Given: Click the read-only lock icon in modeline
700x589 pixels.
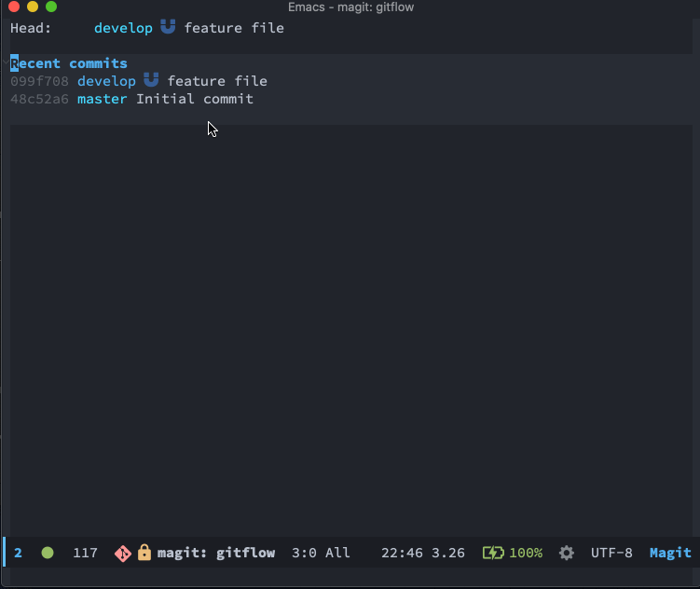Looking at the screenshot, I should (x=144, y=553).
